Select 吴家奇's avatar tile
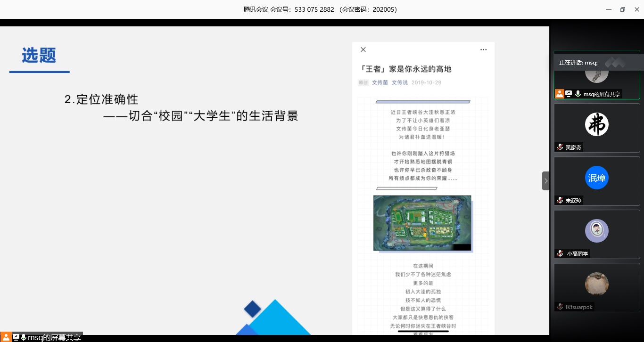The height and width of the screenshot is (342, 644). click(596, 125)
